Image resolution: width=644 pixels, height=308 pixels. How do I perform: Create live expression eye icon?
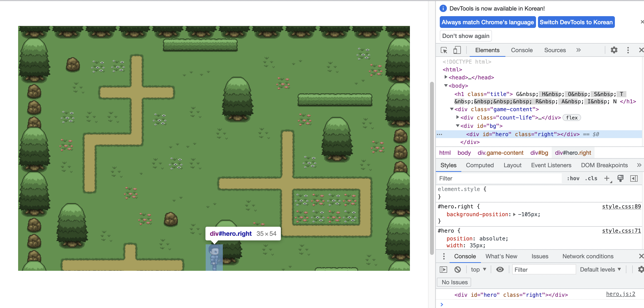[x=500, y=270]
